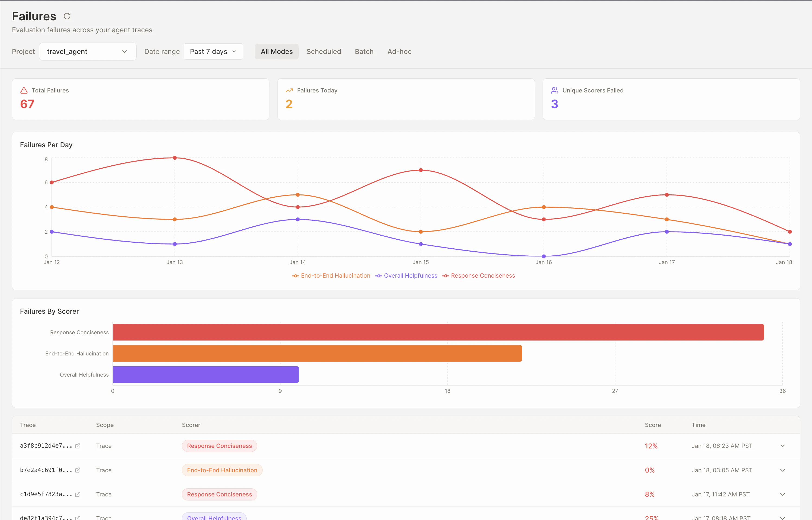Open external link icon beside trace de82f1a394c7
Image resolution: width=812 pixels, height=520 pixels.
click(x=78, y=517)
